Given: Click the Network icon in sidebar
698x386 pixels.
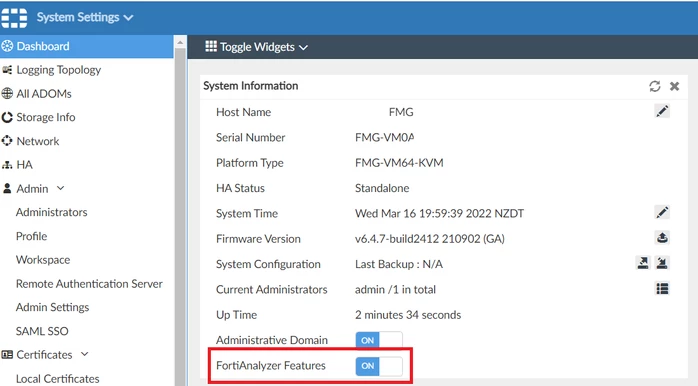Looking at the screenshot, I should tap(7, 141).
